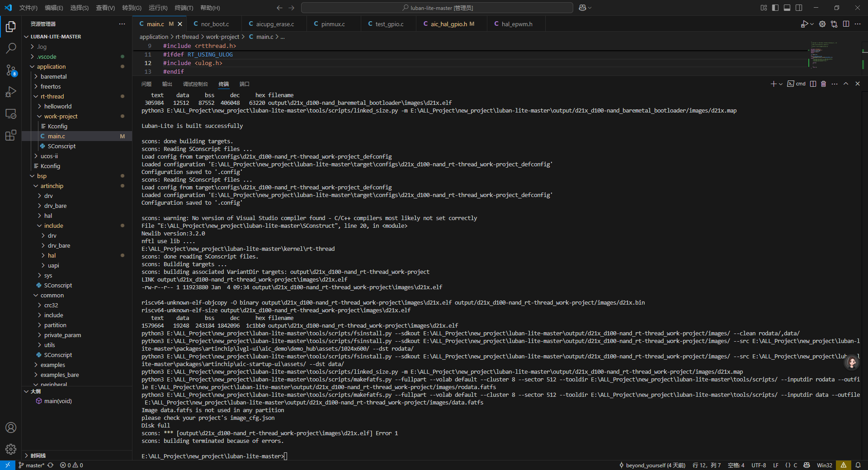Toggle the bottom panel layout button
The image size is (868, 470).
[787, 8]
